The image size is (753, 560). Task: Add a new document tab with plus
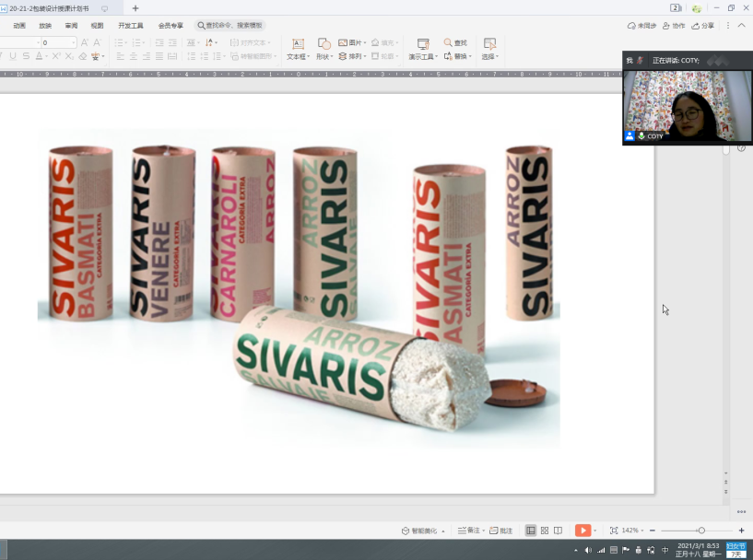(135, 8)
